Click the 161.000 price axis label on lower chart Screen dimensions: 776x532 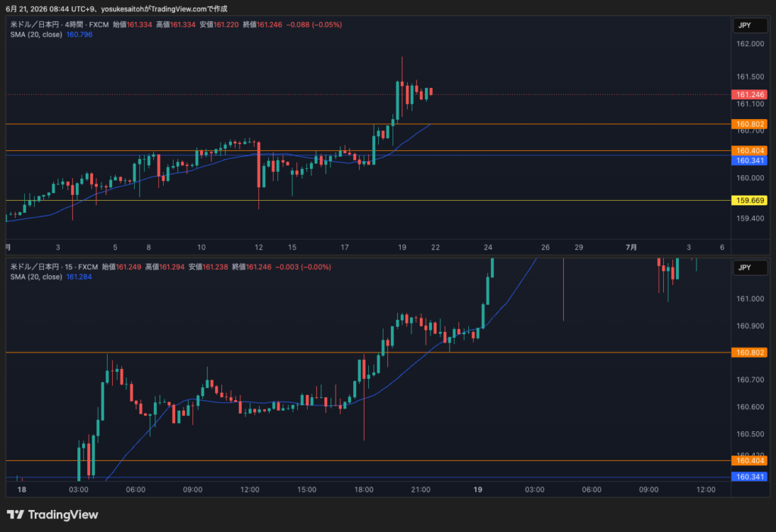749,299
